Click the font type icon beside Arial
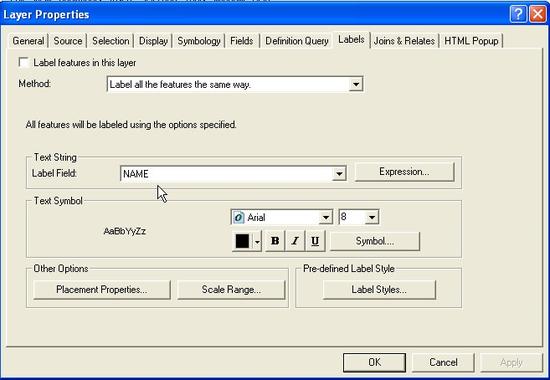The image size is (550, 380). [238, 218]
